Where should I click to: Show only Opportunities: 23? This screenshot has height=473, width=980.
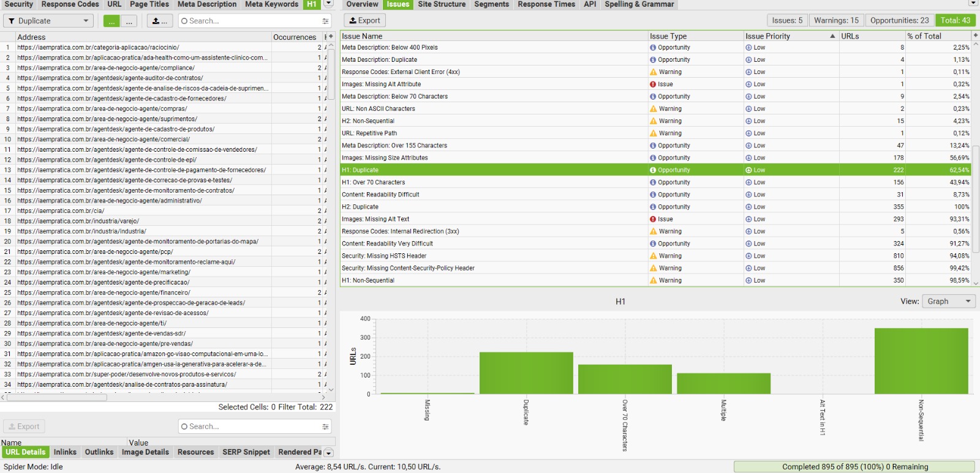(899, 20)
